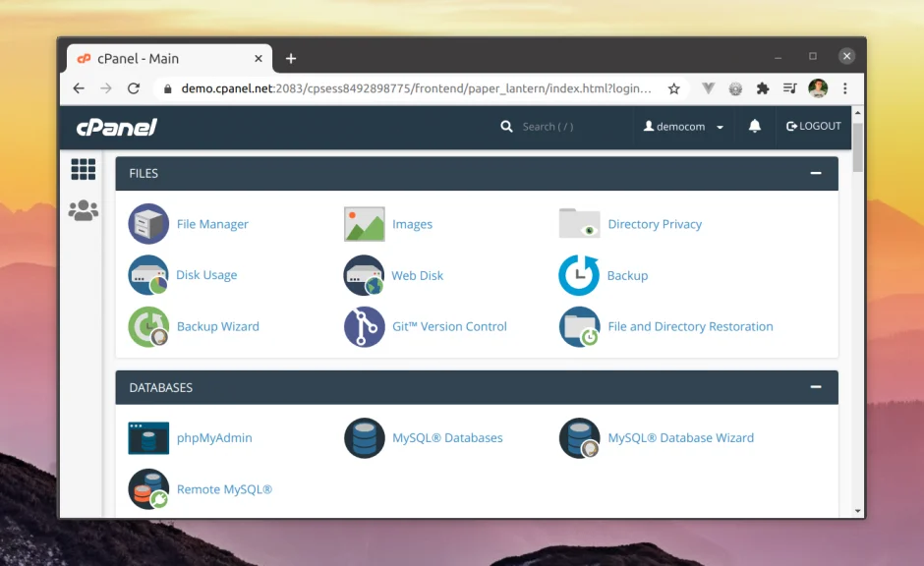Collapse the DATABASES section
Image resolution: width=924 pixels, height=566 pixels.
816,387
